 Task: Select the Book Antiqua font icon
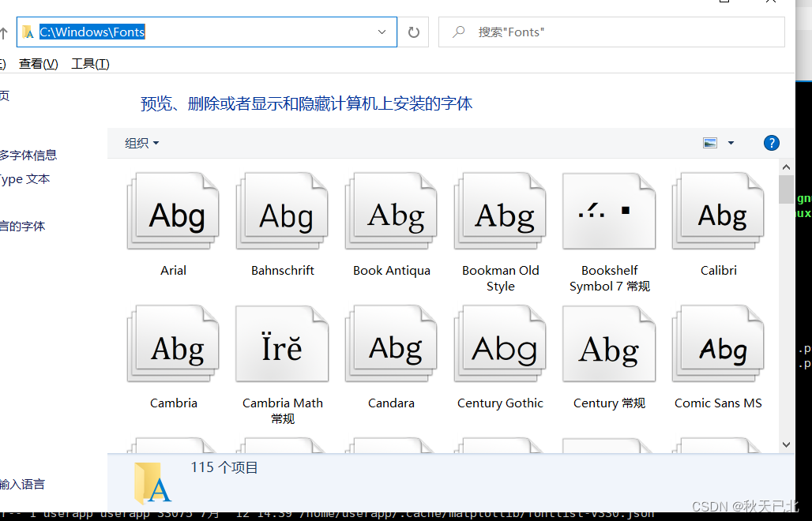(392, 211)
